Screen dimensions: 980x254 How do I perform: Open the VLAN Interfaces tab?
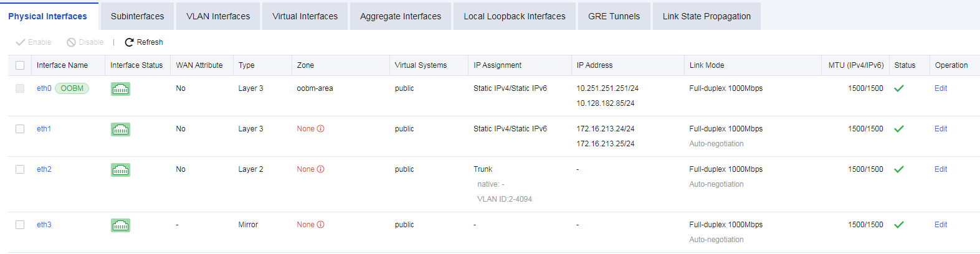coord(218,16)
